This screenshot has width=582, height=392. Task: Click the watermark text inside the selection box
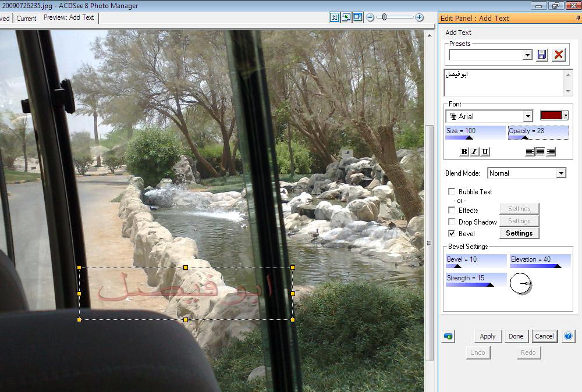point(186,289)
